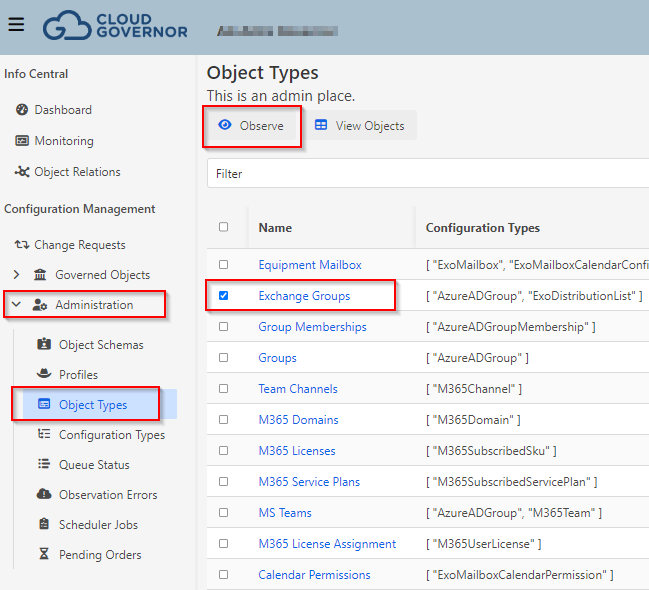Viewport: 649px width, 590px height.
Task: Select Object Schemas menu item
Action: (101, 345)
